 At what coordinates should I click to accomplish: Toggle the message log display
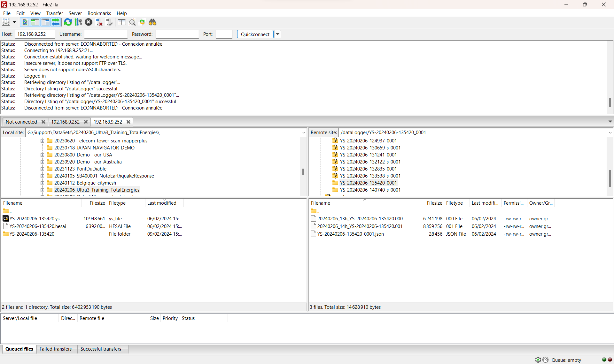[x=25, y=22]
